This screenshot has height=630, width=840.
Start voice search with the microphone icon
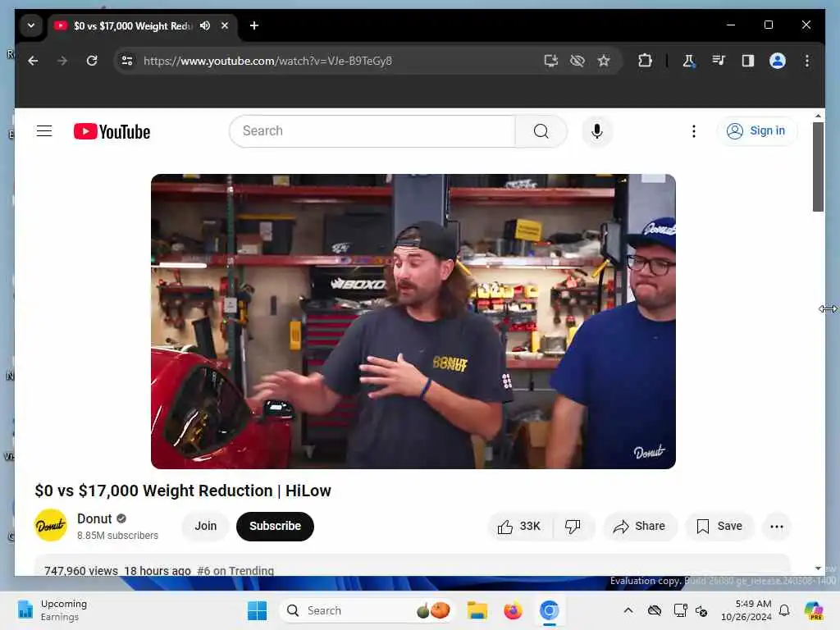point(597,131)
